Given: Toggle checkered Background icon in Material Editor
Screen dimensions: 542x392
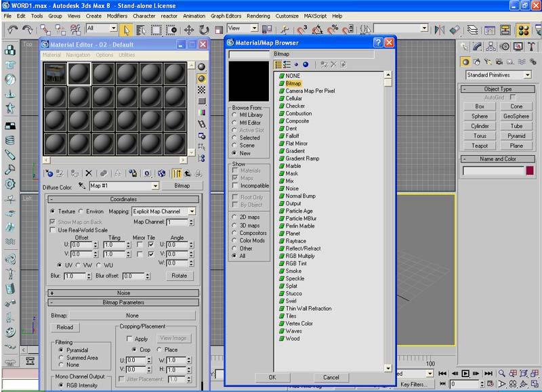Looking at the screenshot, I should tap(201, 90).
